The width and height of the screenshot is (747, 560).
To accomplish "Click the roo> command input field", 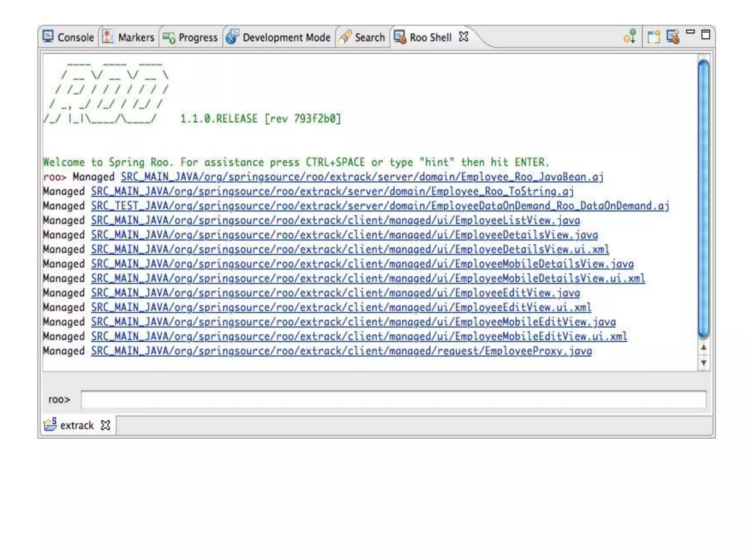I will tap(394, 400).
